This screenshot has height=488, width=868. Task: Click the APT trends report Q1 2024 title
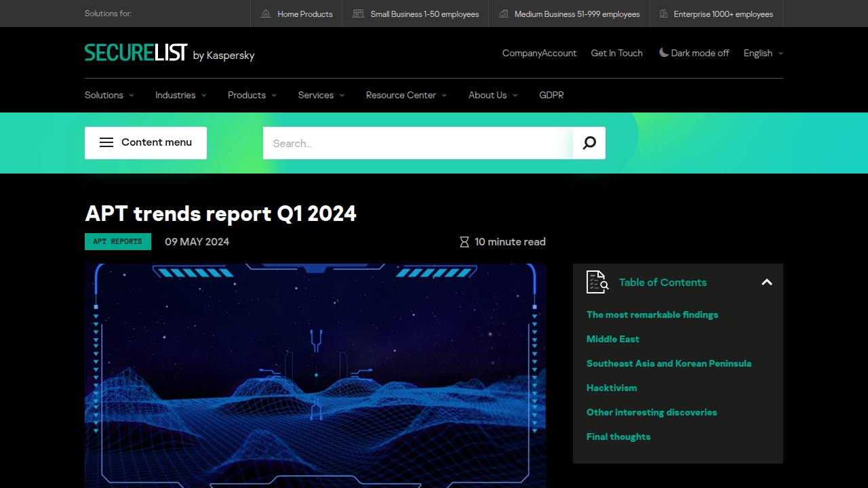point(220,213)
